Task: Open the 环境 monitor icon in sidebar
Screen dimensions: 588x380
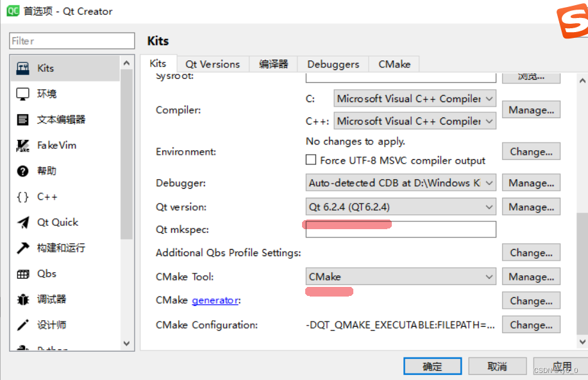Action: coord(23,94)
